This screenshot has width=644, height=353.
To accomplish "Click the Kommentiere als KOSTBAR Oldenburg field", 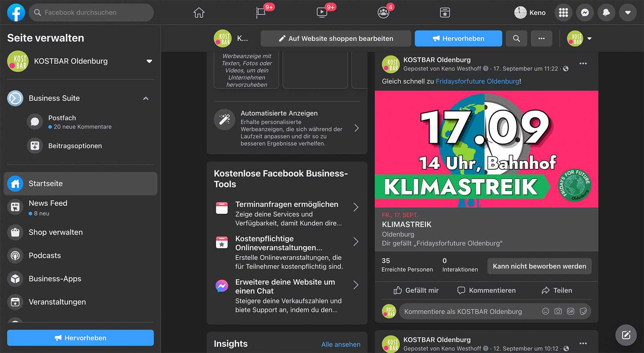I will pos(463,311).
